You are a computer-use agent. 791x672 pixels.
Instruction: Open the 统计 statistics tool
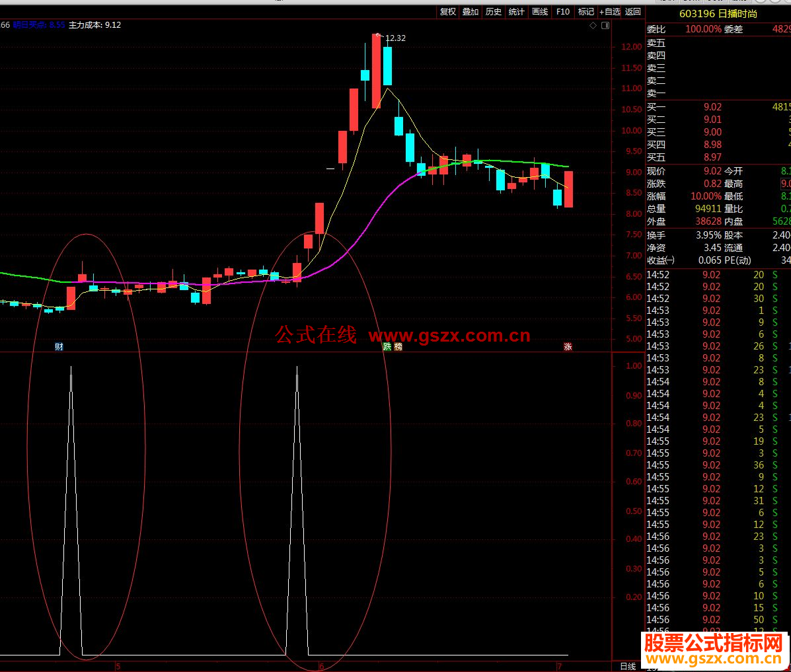point(517,12)
